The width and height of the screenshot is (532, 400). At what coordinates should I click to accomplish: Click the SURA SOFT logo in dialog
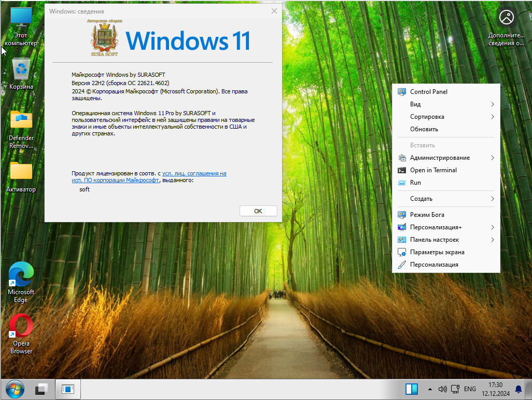pos(104,38)
